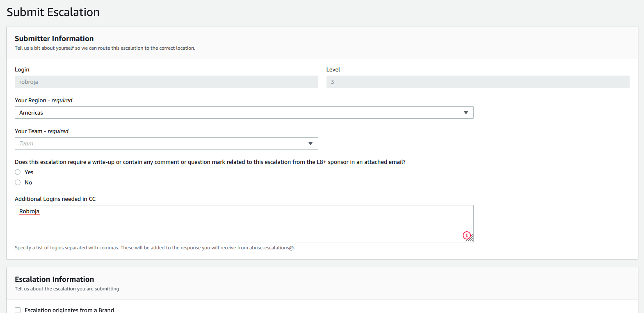644x313 pixels.
Task: Click the disabled Login field with robroja
Action: point(166,82)
